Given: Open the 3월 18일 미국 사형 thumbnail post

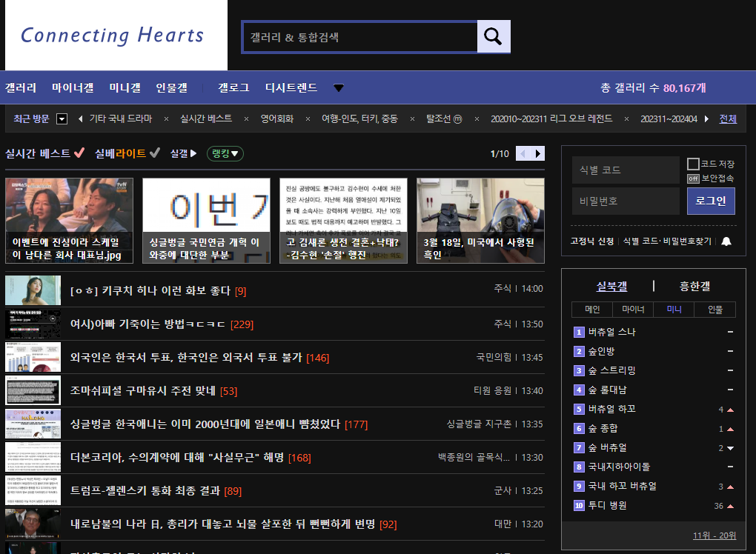Looking at the screenshot, I should pyautogui.click(x=480, y=220).
